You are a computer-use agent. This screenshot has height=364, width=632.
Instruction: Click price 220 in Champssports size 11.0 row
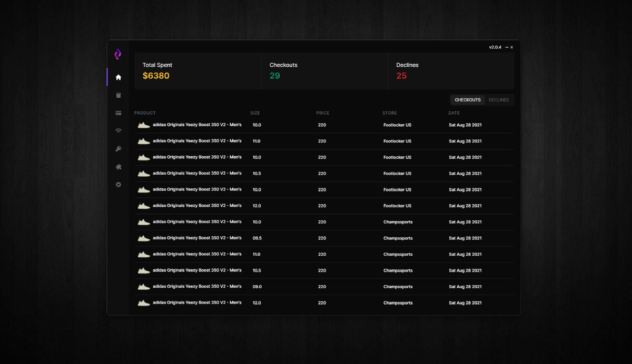tap(322, 255)
